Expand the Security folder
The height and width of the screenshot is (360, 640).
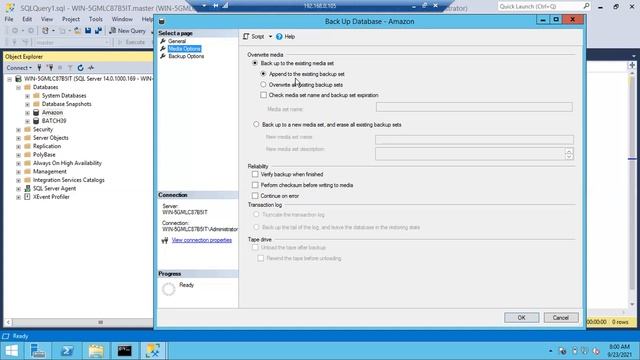[x=18, y=129]
